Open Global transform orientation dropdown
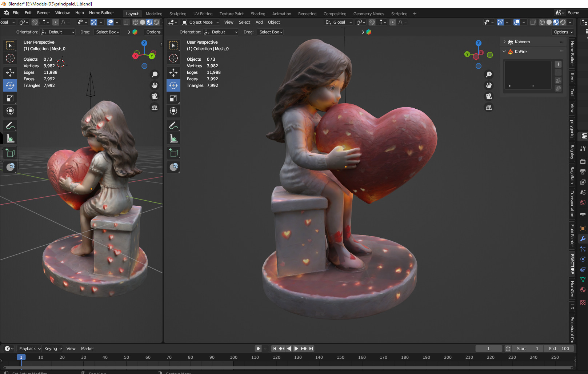This screenshot has height=374, width=588. coord(339,22)
